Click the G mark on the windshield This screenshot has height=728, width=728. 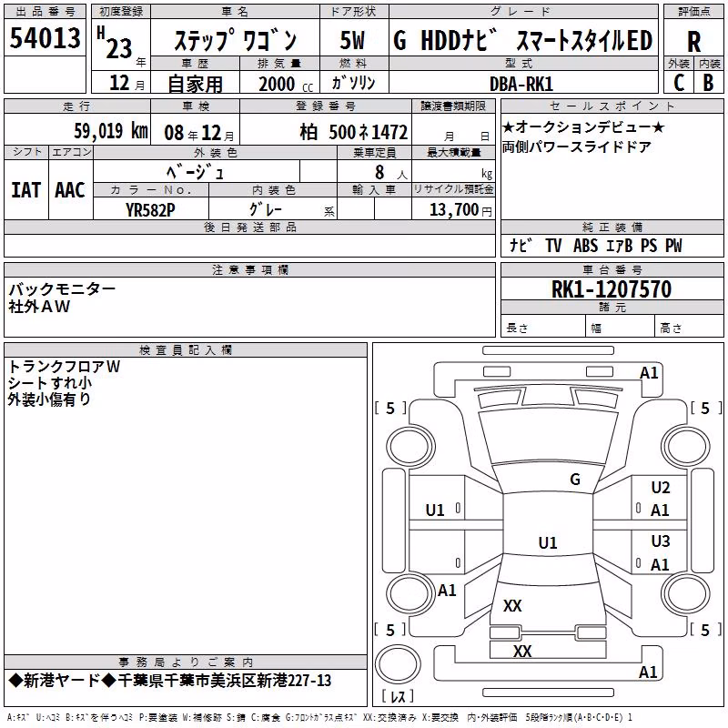pyautogui.click(x=575, y=480)
